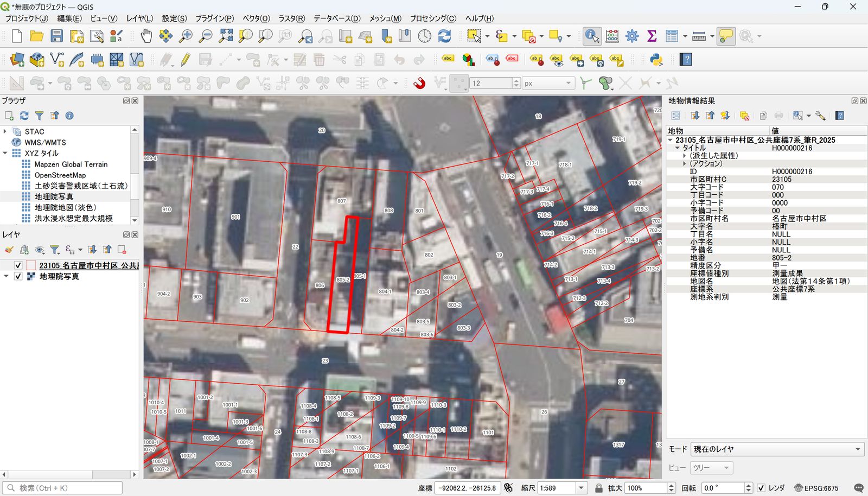Collapse the XYZ タイル tree node
868x496 pixels.
(x=5, y=153)
